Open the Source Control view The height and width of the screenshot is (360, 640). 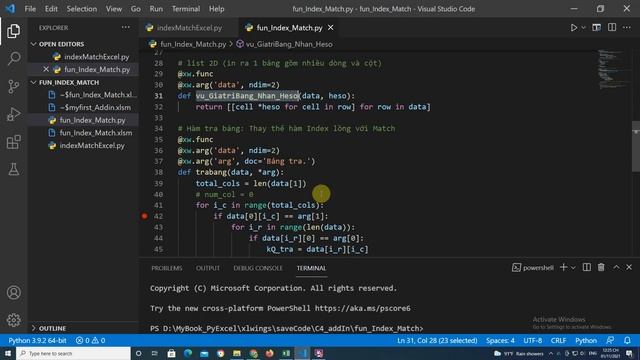pyautogui.click(x=13, y=87)
